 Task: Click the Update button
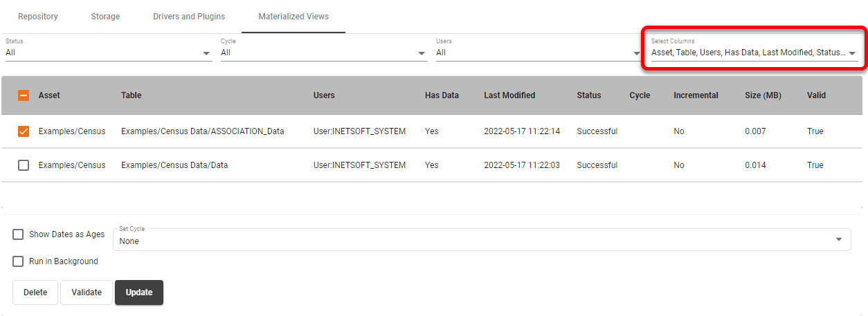pyautogui.click(x=139, y=292)
